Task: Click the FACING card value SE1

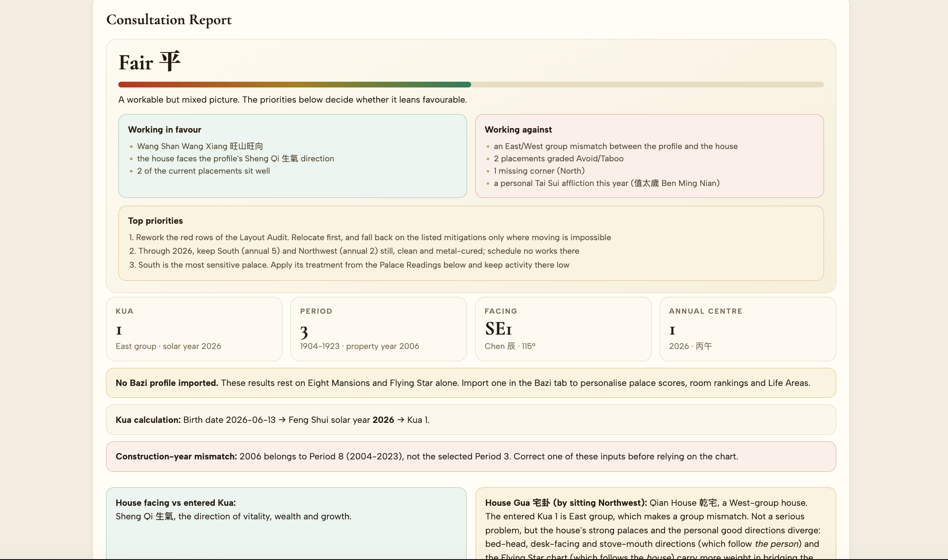Action: pyautogui.click(x=498, y=329)
